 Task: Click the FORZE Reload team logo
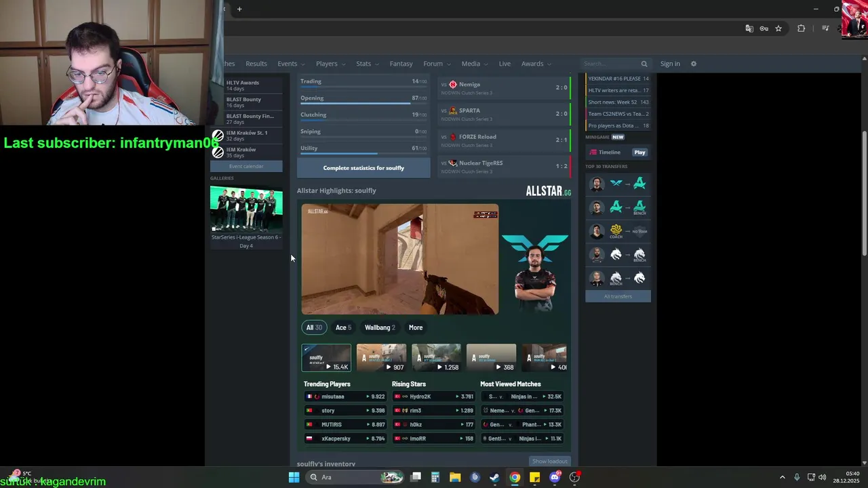coord(453,137)
